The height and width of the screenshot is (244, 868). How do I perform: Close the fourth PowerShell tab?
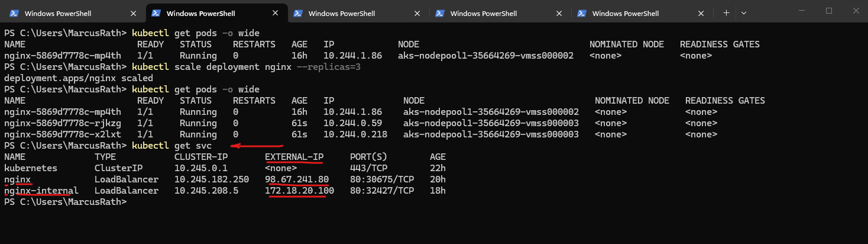(x=559, y=14)
